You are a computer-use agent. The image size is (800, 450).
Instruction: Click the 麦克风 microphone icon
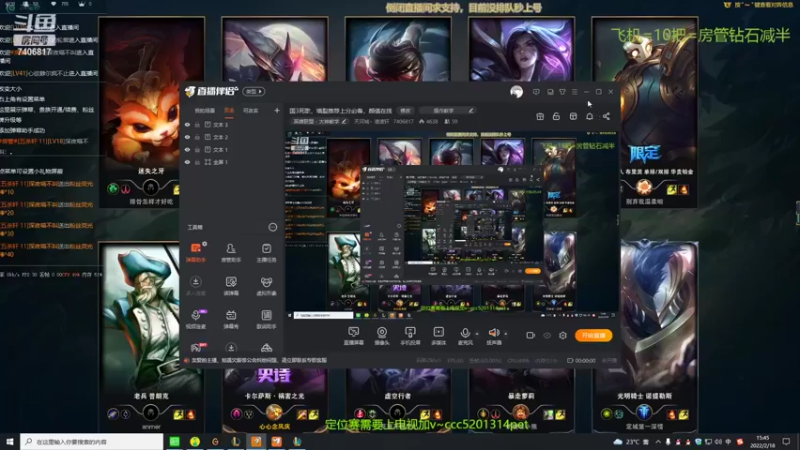click(465, 333)
